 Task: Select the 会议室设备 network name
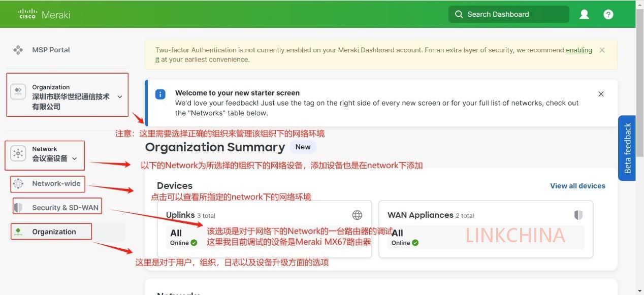click(x=50, y=158)
